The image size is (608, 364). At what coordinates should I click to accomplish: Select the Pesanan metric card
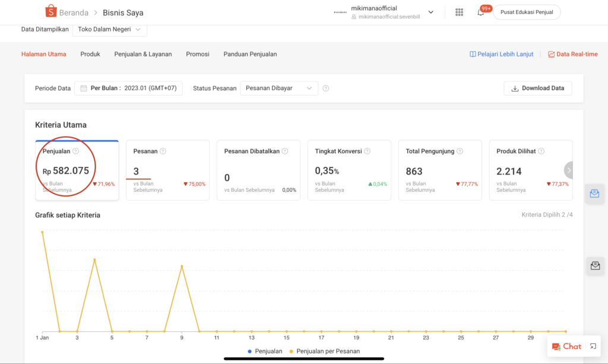(x=167, y=170)
